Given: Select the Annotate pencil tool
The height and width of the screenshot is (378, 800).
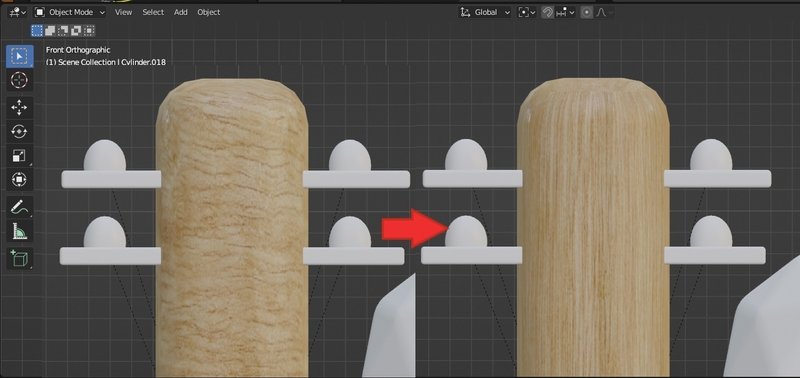Looking at the screenshot, I should [x=19, y=207].
